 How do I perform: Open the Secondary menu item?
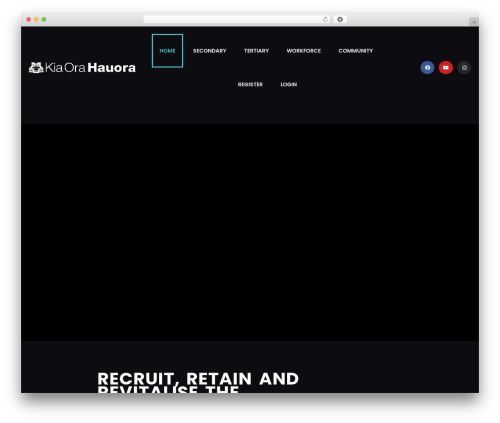pos(209,51)
